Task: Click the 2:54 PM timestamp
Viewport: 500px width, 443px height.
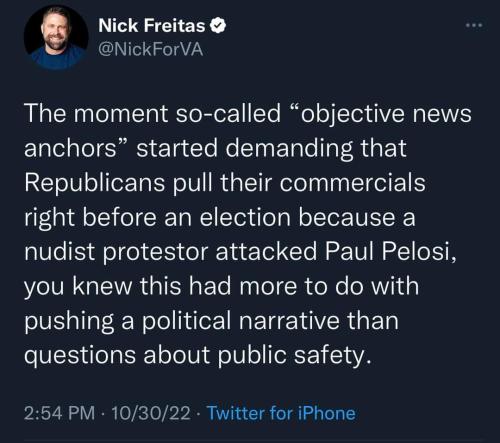Action: click(x=60, y=413)
